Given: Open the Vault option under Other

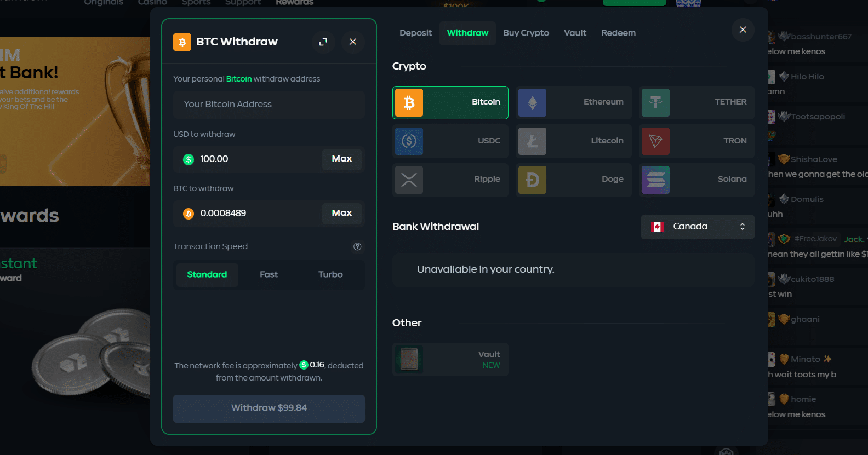Looking at the screenshot, I should point(450,359).
